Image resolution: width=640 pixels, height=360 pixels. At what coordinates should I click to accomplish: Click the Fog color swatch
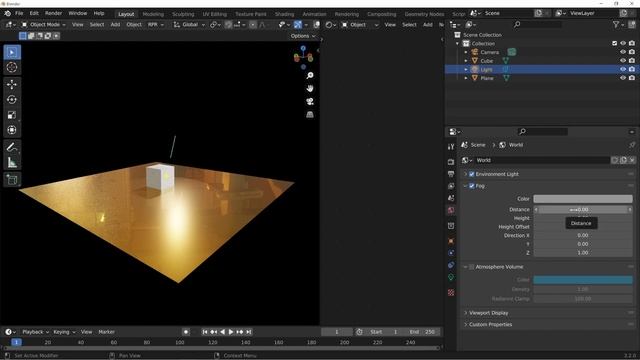[x=583, y=199]
